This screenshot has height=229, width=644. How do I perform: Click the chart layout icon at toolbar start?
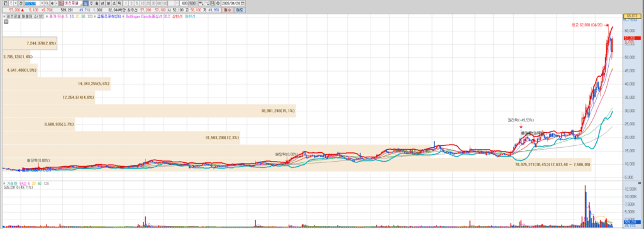coord(5,3)
